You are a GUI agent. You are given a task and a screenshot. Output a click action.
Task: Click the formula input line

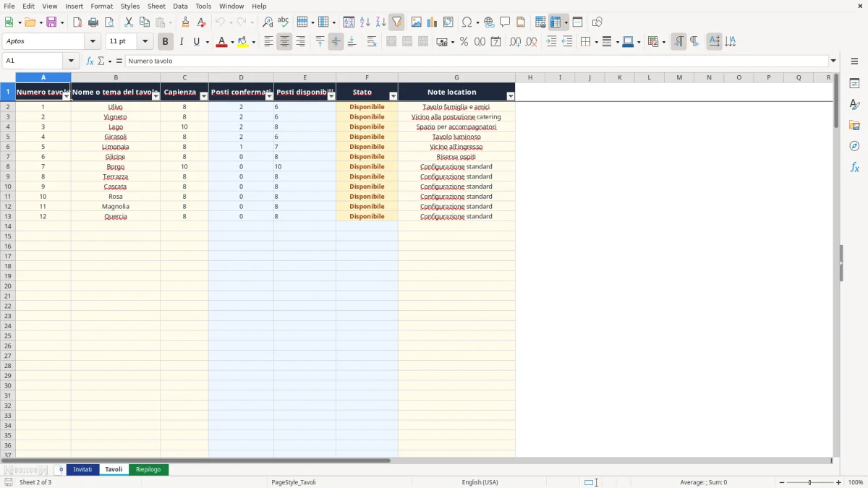click(477, 61)
